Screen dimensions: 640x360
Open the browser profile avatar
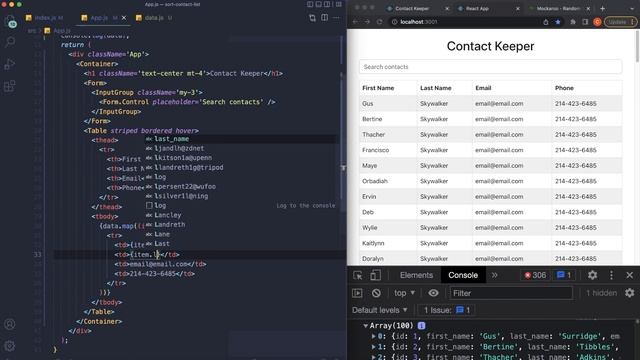[x=597, y=22]
